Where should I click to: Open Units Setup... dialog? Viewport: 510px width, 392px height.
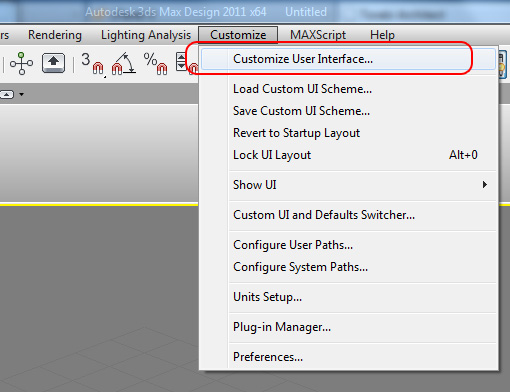tap(348, 297)
